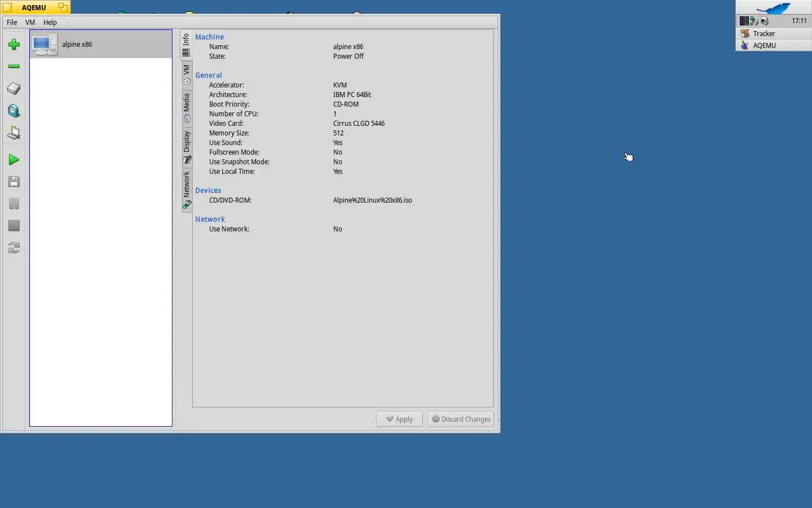
Task: Click the 'Number of CPU:' label
Action: (233, 114)
